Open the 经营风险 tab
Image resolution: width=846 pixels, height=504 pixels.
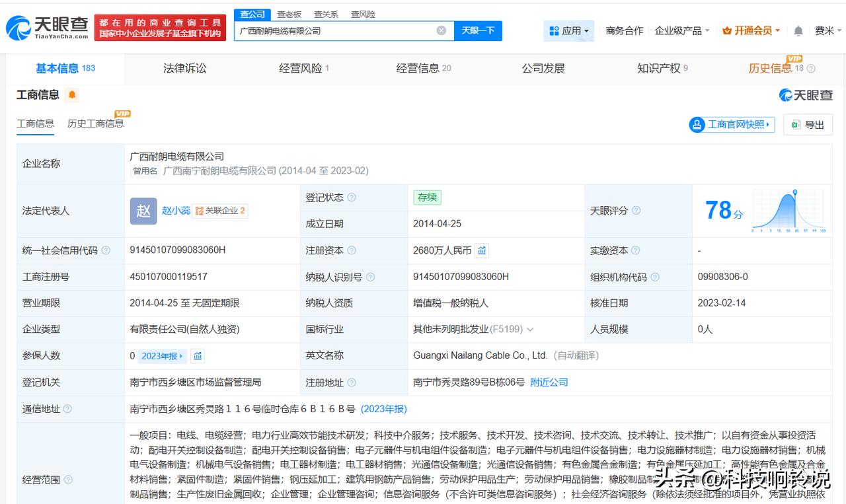pos(304,69)
